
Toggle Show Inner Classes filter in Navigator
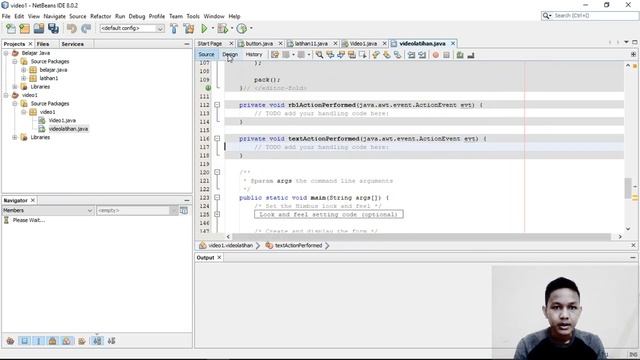point(67,341)
